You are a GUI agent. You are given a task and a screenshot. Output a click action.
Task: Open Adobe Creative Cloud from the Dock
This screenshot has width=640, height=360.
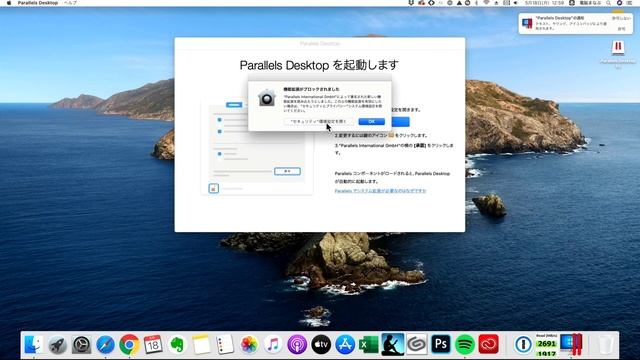coord(489,345)
